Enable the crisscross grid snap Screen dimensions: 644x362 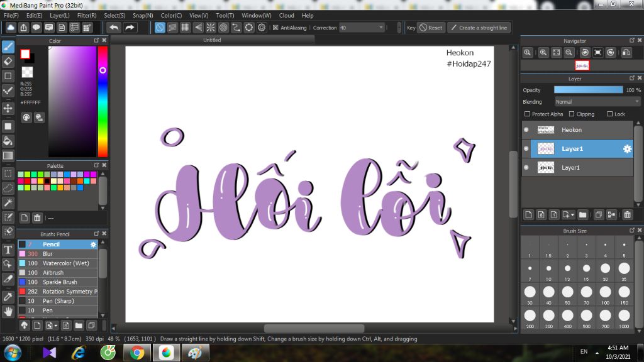pyautogui.click(x=186, y=28)
